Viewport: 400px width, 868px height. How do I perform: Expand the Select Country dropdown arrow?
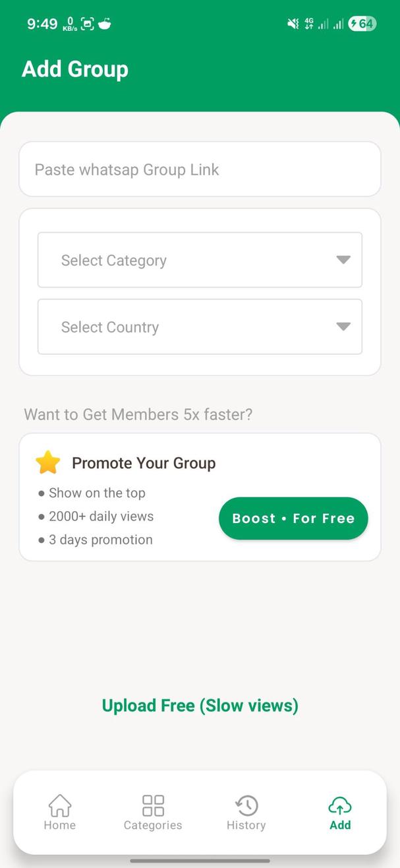point(343,326)
